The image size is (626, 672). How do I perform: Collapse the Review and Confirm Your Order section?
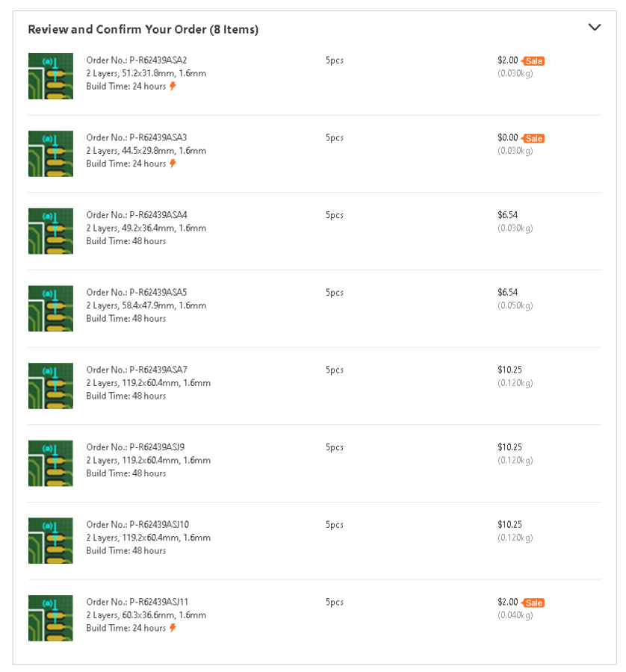(x=594, y=28)
